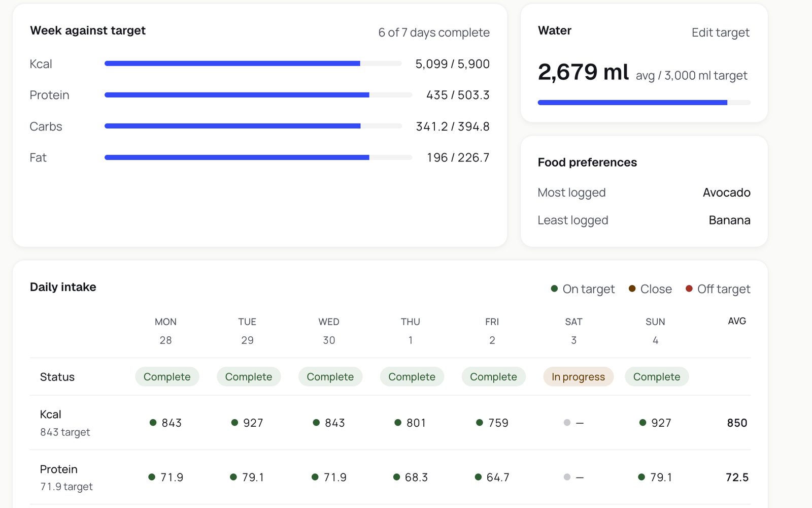Click the Kcal weekly progress bar

(253, 63)
